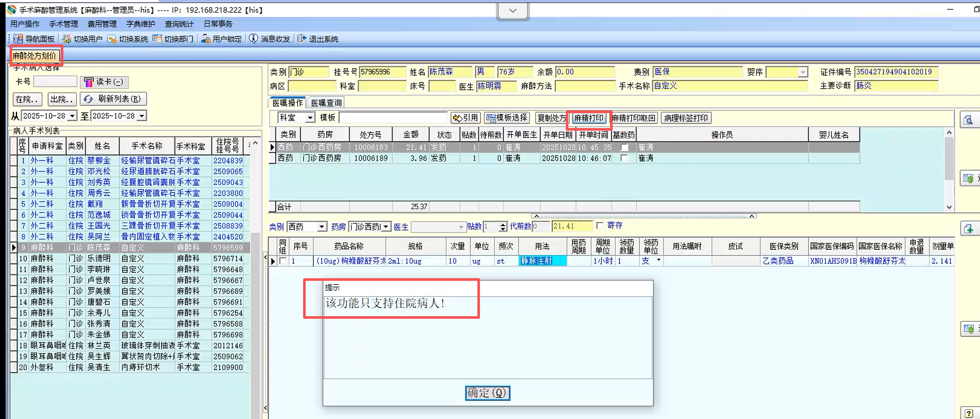Open the 手术管理 menu
980x419 pixels.
click(63, 24)
